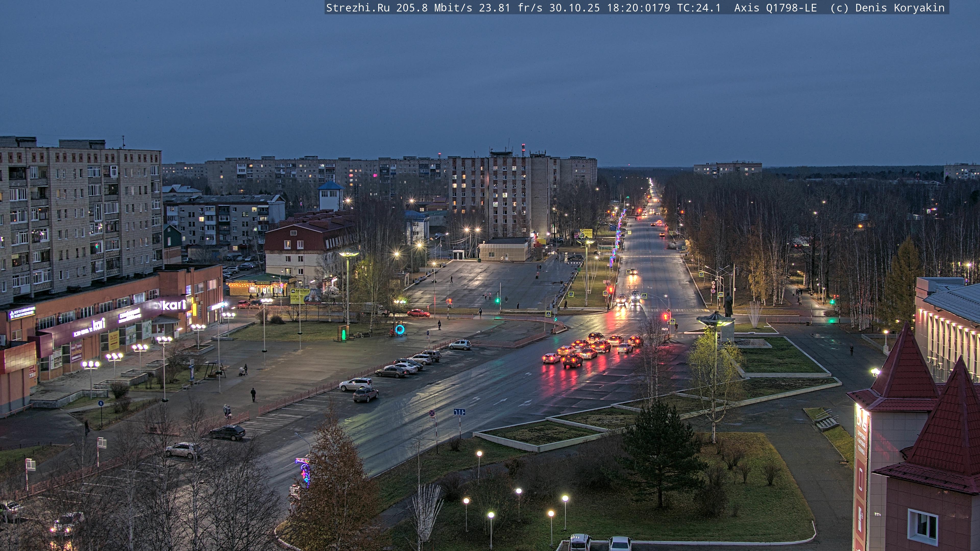Click the round blue pedestrian path sign
The height and width of the screenshot is (551, 980).
coord(101,403)
